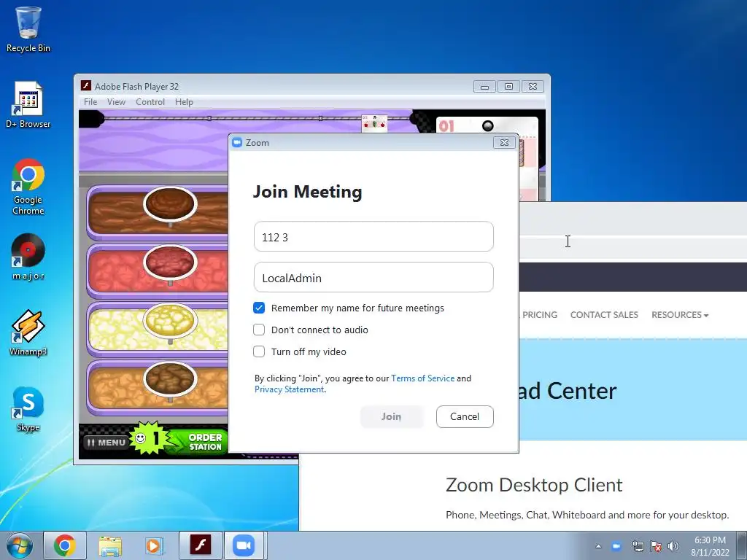Viewport: 747px width, 560px height.
Task: Open the File menu in Flash Player
Action: (90, 102)
